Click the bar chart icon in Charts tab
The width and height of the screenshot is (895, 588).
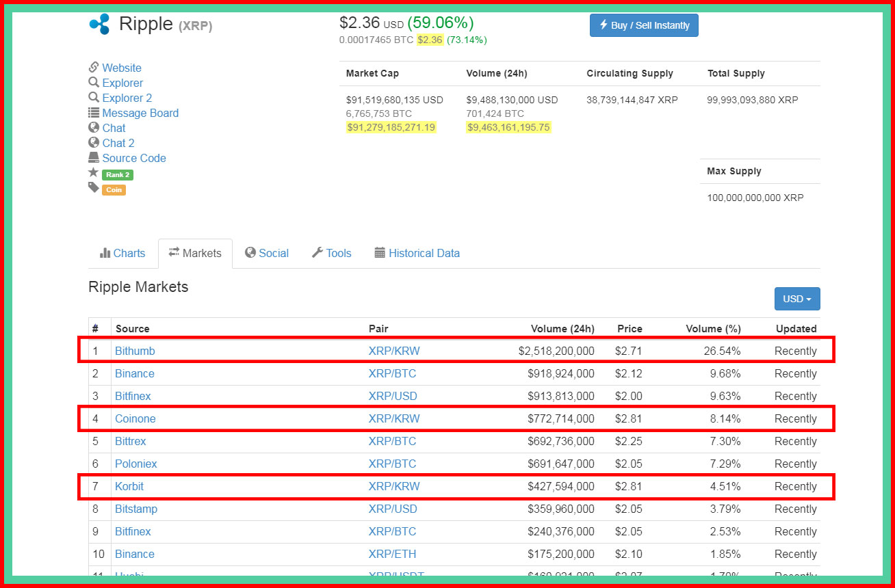pyautogui.click(x=105, y=253)
